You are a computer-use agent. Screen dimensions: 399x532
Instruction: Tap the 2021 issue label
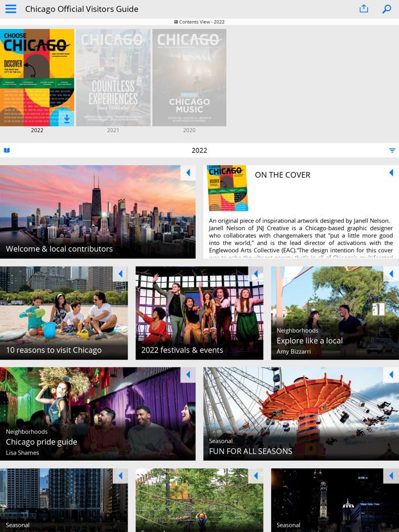click(x=113, y=130)
